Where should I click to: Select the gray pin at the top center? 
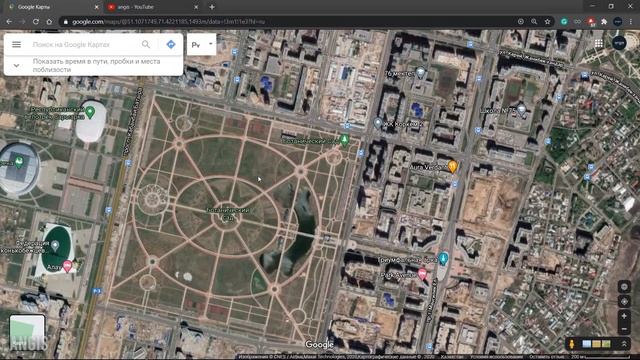(x=420, y=73)
